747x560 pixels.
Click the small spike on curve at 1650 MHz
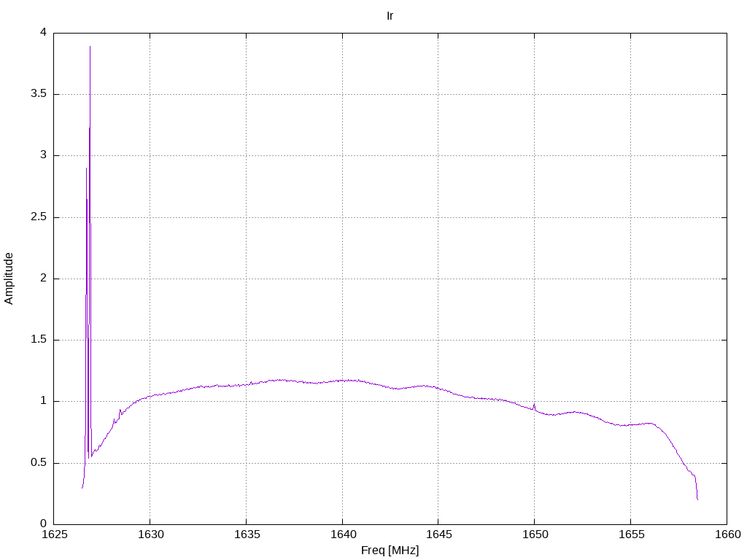[x=534, y=405]
